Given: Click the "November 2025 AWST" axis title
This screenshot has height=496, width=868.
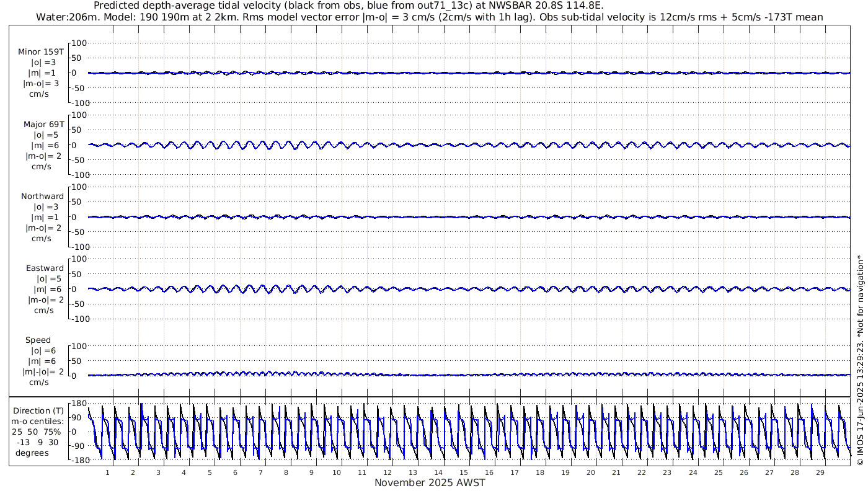Looking at the screenshot, I should coord(430,482).
